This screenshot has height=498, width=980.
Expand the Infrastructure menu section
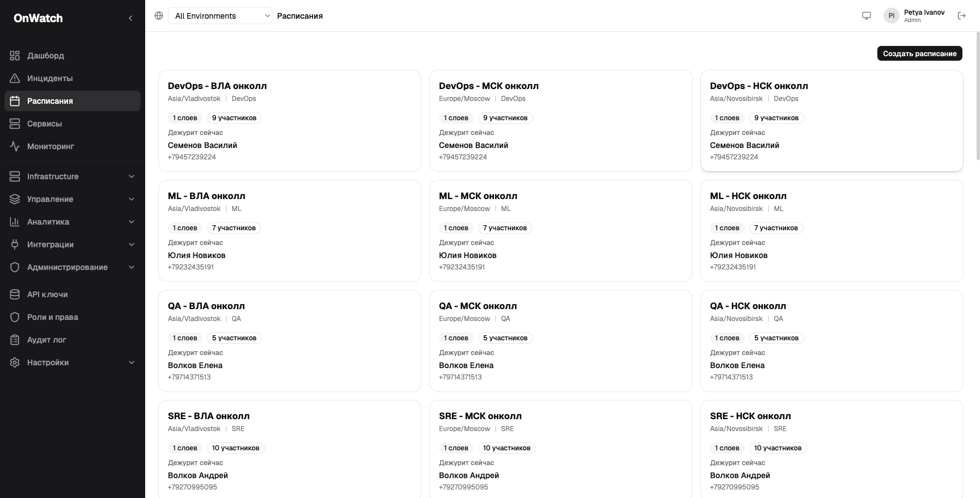coord(73,176)
